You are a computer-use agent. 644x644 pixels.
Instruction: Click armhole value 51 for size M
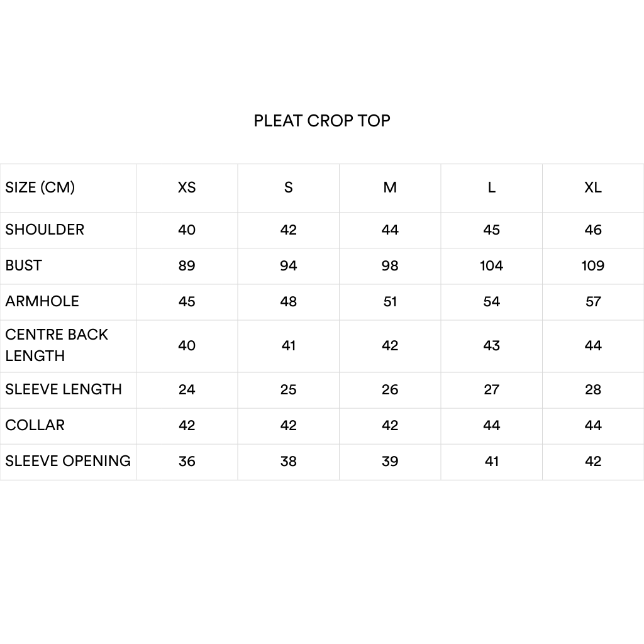390,301
